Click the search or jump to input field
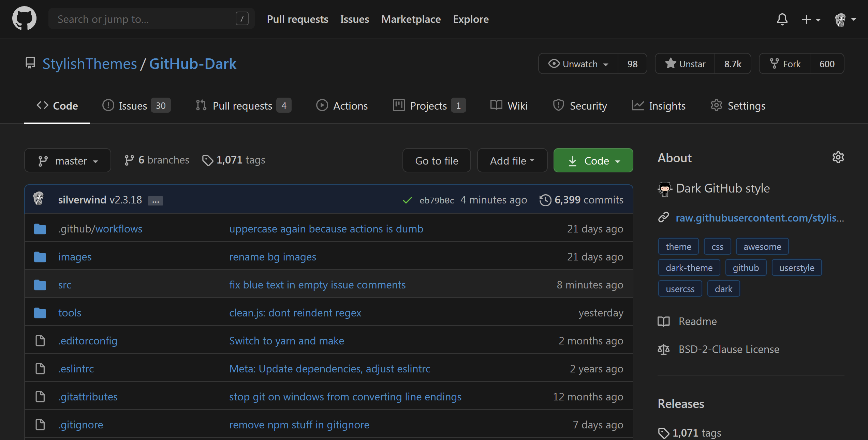Viewport: 868px width, 440px height. (149, 18)
